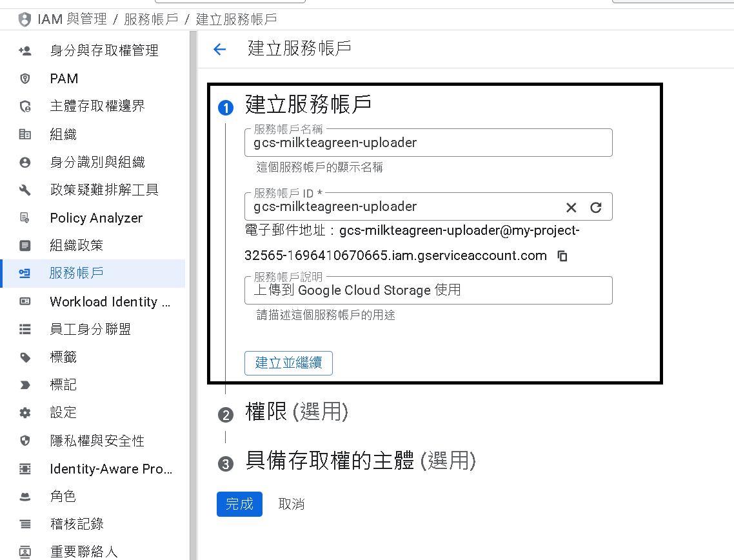Click the 角色 hat icon
The image size is (734, 560).
click(x=25, y=496)
